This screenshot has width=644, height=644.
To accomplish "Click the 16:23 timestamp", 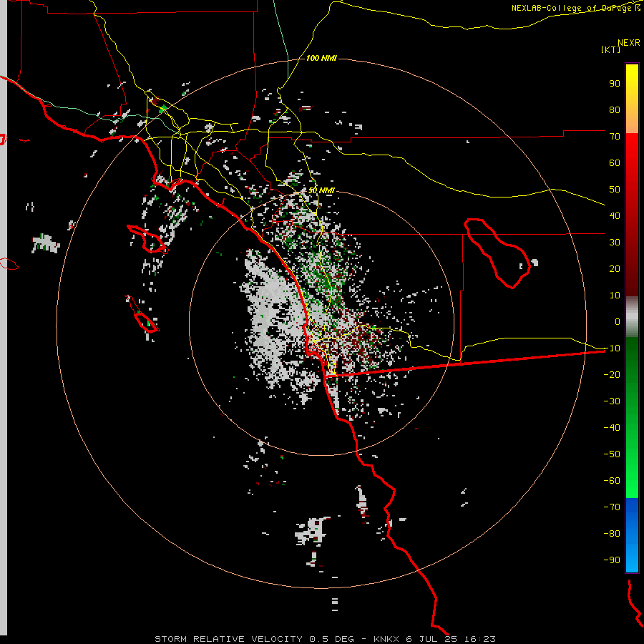I will [479, 639].
